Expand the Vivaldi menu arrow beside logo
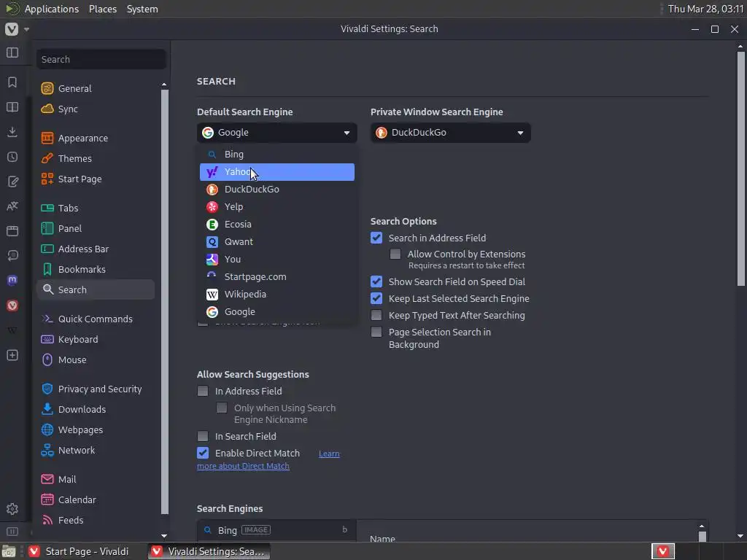Screen dimensions: 747x560 point(27,29)
